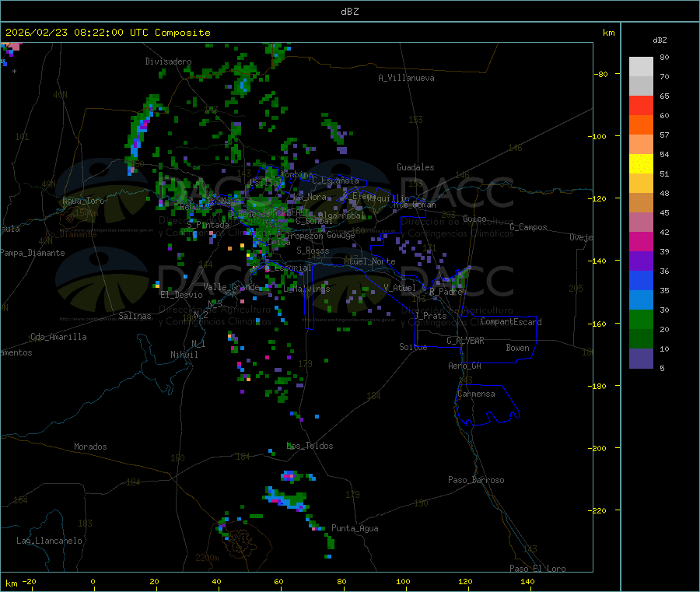This screenshot has width=700, height=592.
Task: Click the dBZ title at top center
Action: (349, 12)
